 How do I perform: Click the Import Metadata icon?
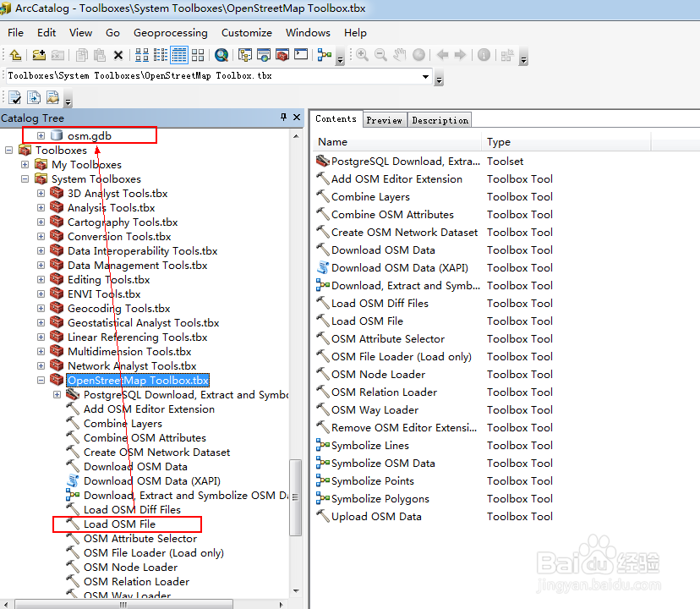click(x=52, y=97)
